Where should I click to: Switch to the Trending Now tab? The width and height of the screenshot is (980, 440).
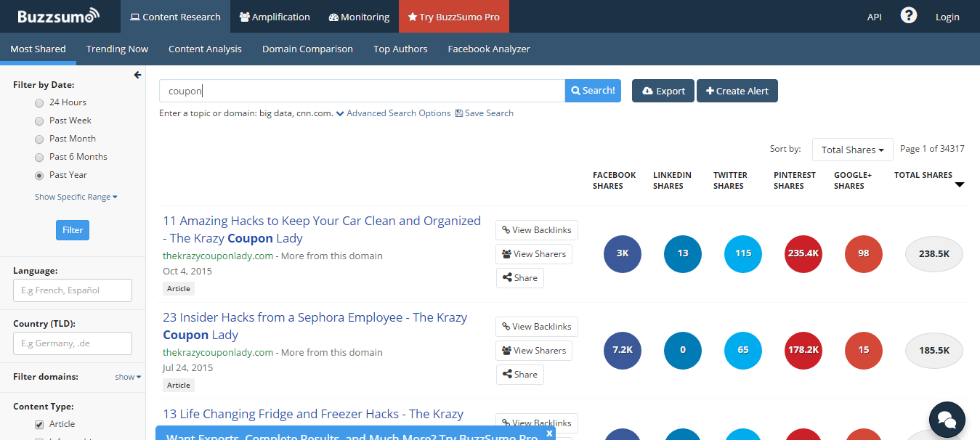pyautogui.click(x=117, y=49)
